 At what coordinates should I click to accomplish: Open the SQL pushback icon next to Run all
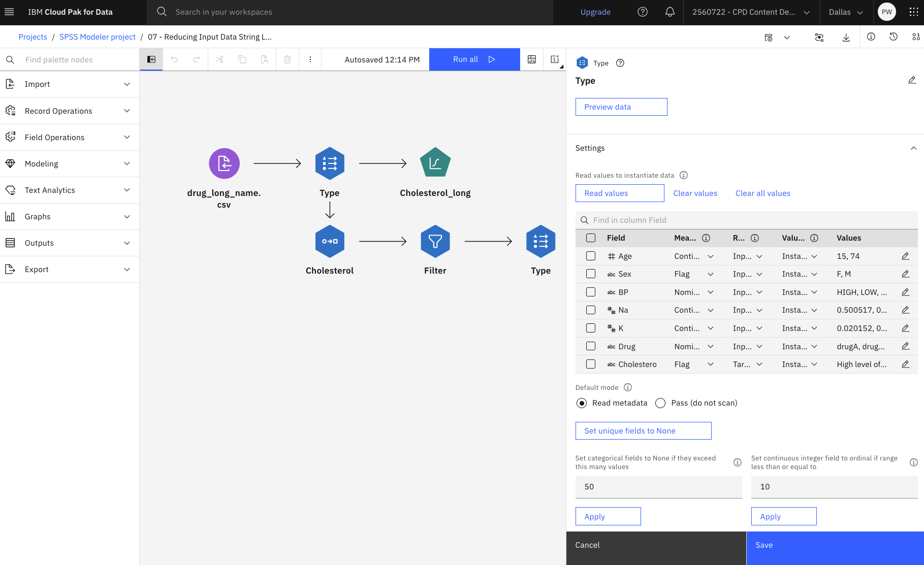532,59
